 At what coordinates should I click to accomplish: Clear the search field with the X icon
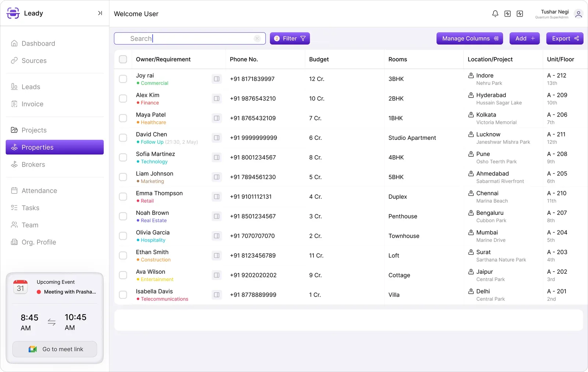[257, 38]
